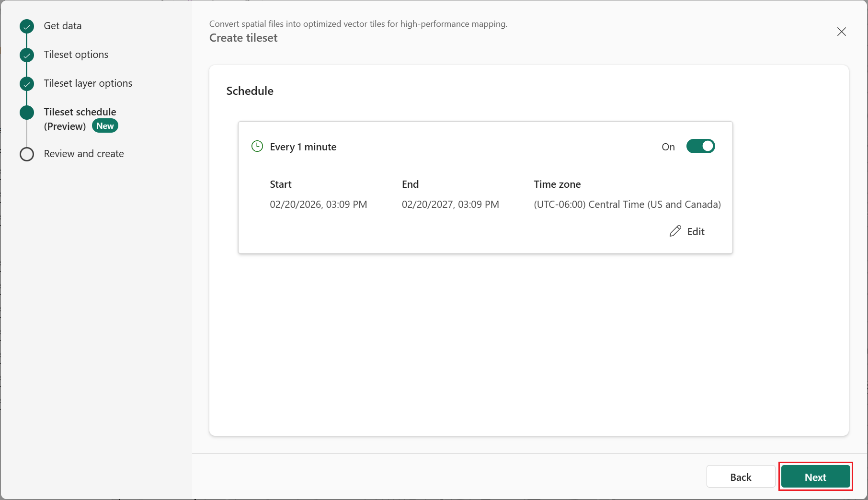Click the clock icon beside Every 1 minute
The image size is (868, 500).
pos(257,146)
